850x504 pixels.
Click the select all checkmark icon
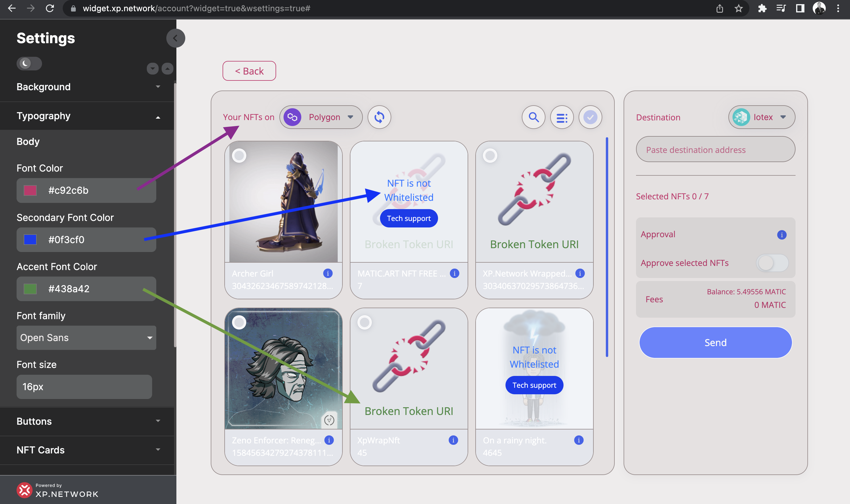click(x=590, y=117)
